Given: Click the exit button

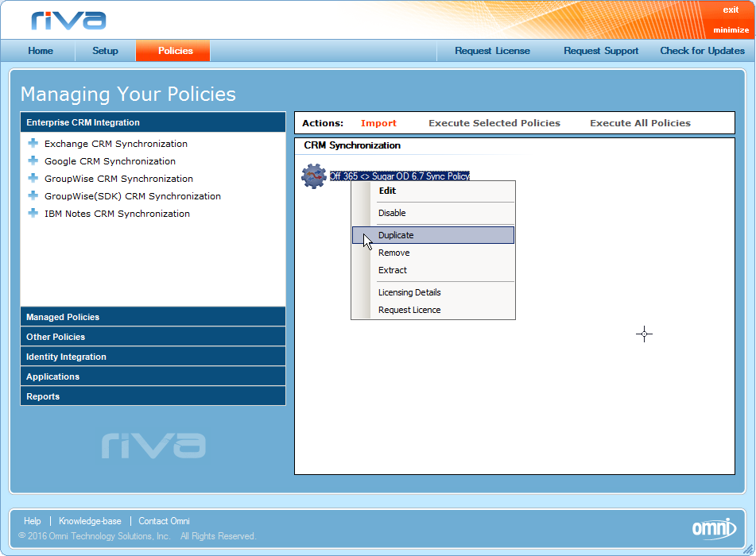Looking at the screenshot, I should [x=731, y=10].
